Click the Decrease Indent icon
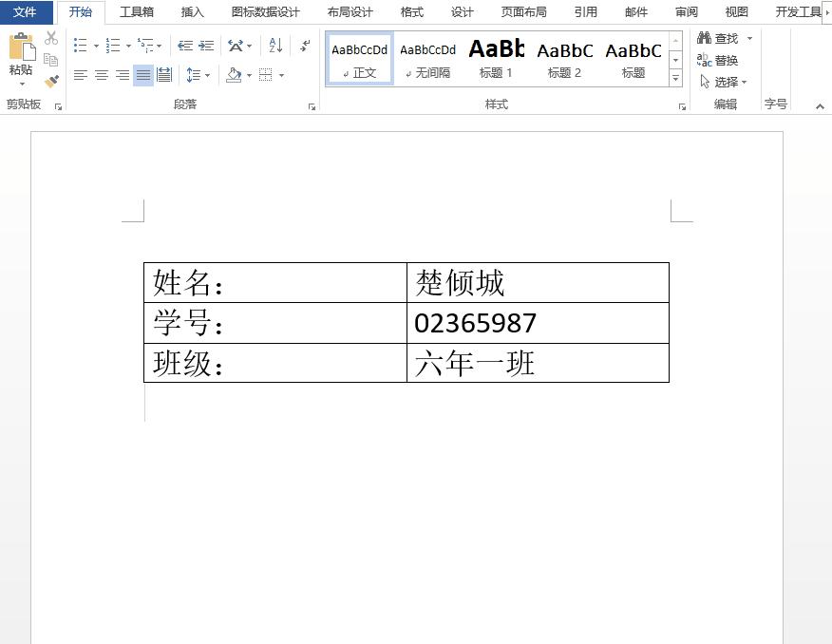832x644 pixels. pyautogui.click(x=183, y=46)
